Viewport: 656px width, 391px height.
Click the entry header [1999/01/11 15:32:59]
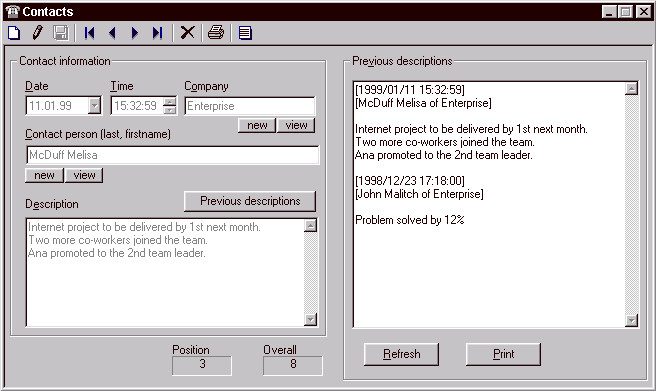(x=410, y=89)
